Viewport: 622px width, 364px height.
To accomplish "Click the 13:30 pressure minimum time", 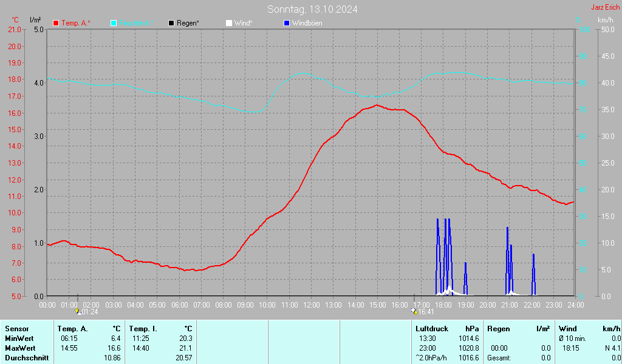I will tap(428, 339).
